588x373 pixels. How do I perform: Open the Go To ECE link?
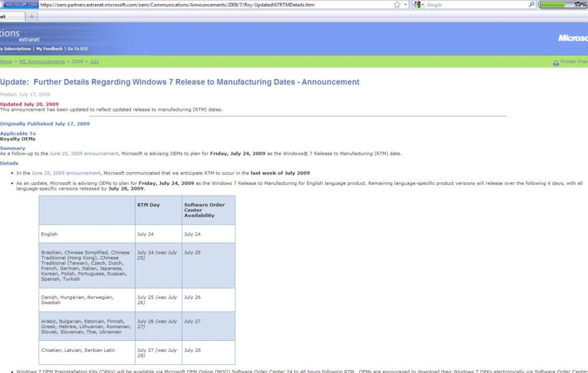[x=78, y=49]
